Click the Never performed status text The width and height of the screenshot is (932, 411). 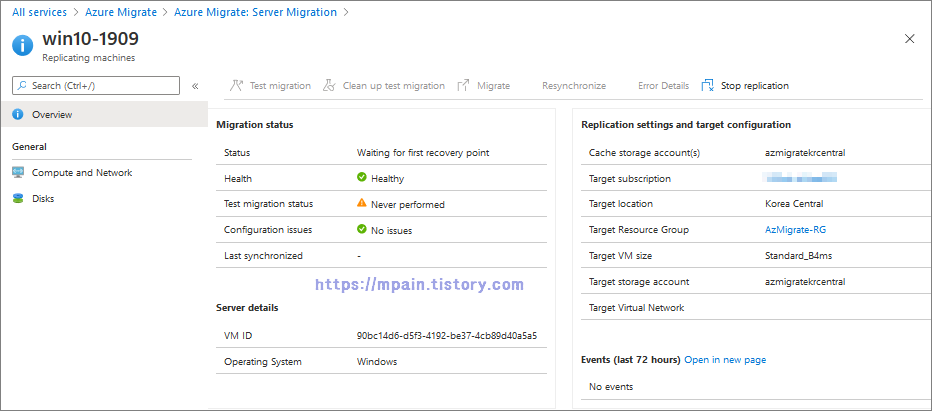pos(408,205)
